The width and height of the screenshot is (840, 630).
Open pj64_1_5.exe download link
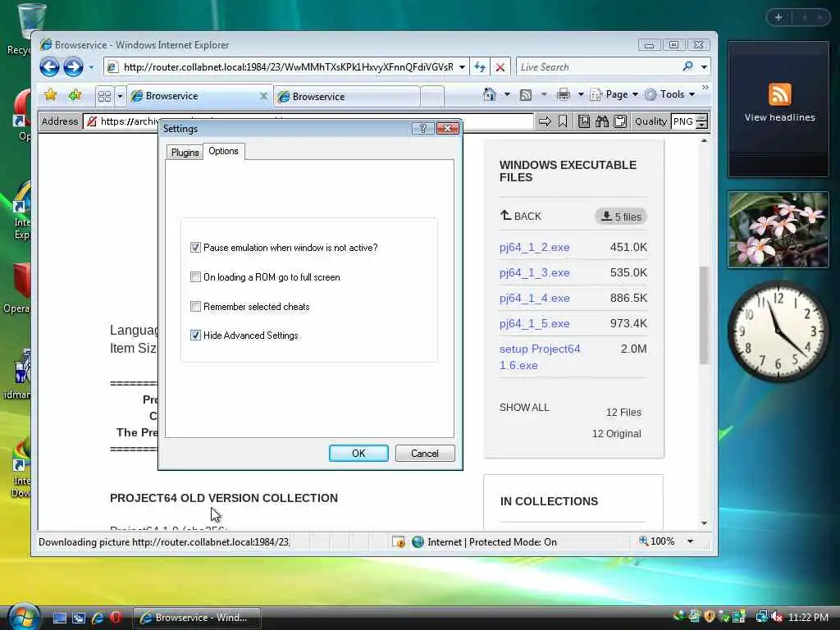coord(534,323)
